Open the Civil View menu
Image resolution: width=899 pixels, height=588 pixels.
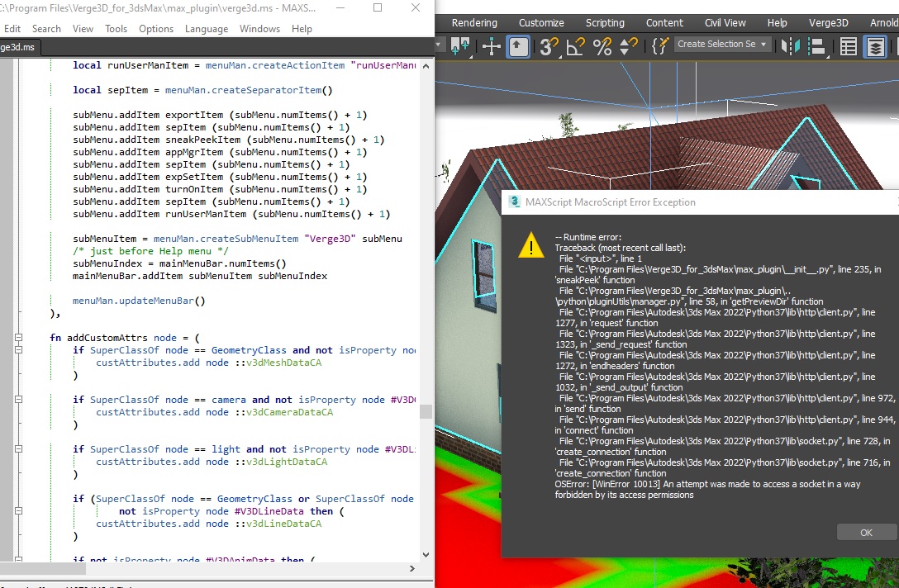tap(725, 23)
